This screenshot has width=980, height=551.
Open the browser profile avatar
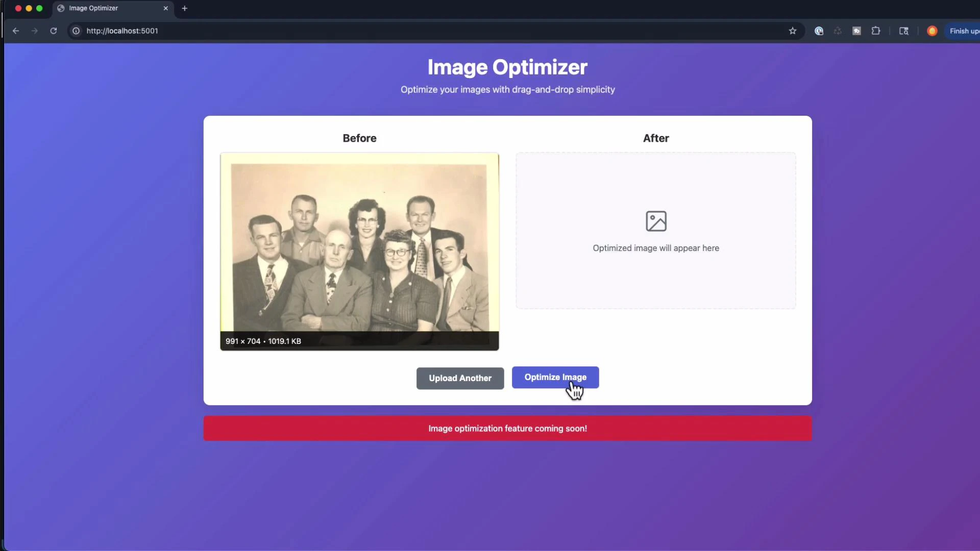(x=932, y=31)
